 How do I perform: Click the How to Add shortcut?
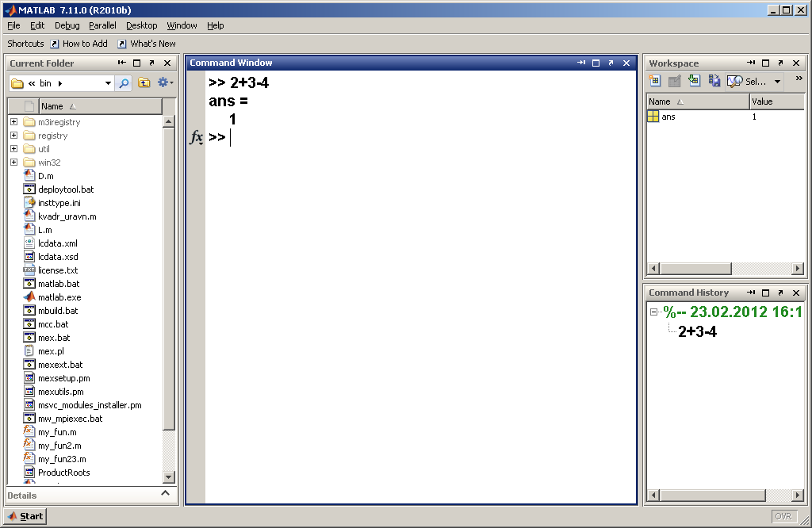click(79, 44)
